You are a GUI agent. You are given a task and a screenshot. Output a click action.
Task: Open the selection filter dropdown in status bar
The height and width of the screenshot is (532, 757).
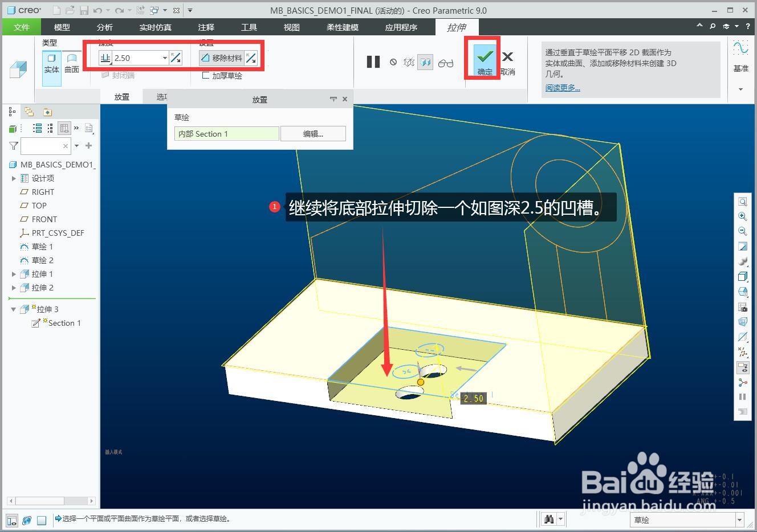pyautogui.click(x=739, y=519)
